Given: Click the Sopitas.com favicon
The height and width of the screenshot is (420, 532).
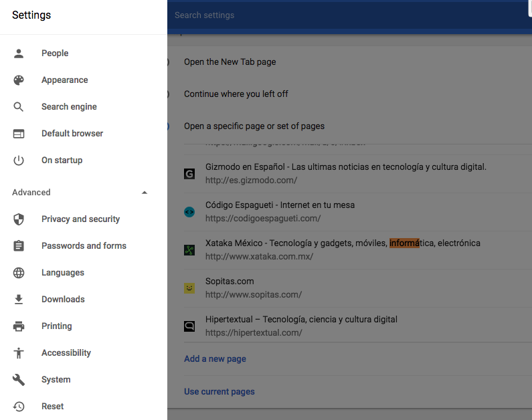Looking at the screenshot, I should coord(189,288).
